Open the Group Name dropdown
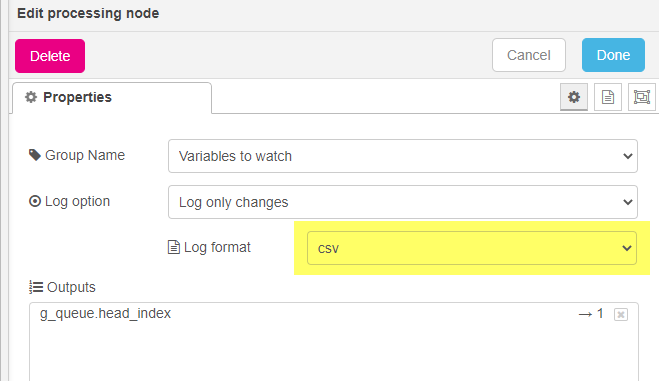 pos(403,156)
